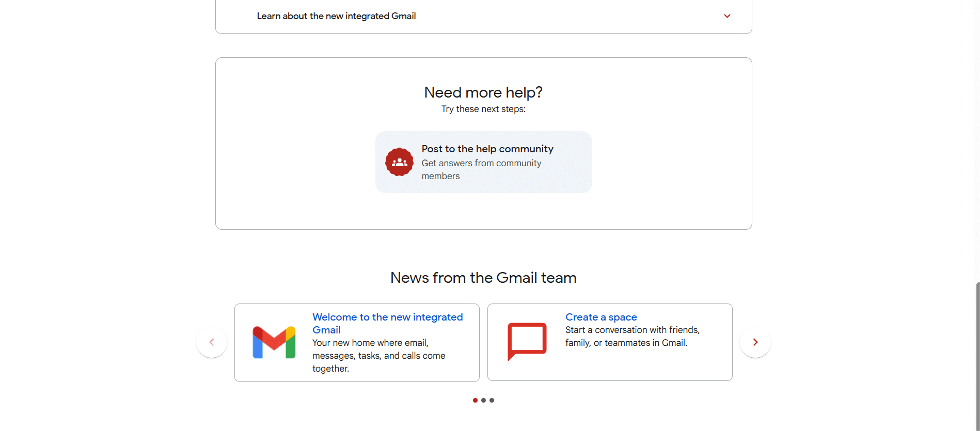This screenshot has width=980, height=431.
Task: Click the page vertical scrollbar thumb
Action: [977, 356]
